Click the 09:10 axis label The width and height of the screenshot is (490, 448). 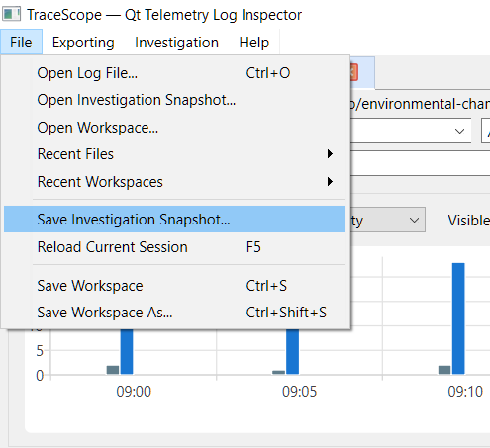(x=465, y=392)
